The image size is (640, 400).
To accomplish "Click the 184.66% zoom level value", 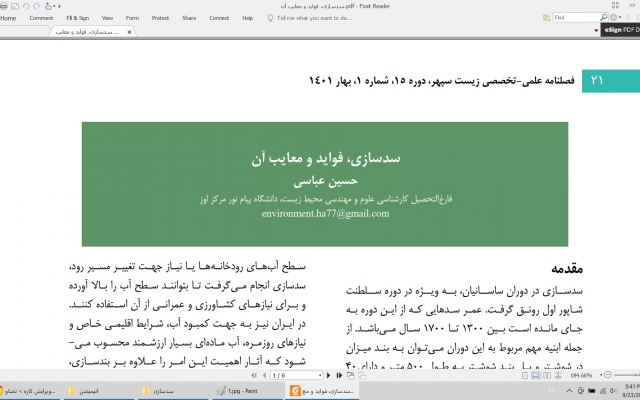I will pyautogui.click(x=581, y=376).
